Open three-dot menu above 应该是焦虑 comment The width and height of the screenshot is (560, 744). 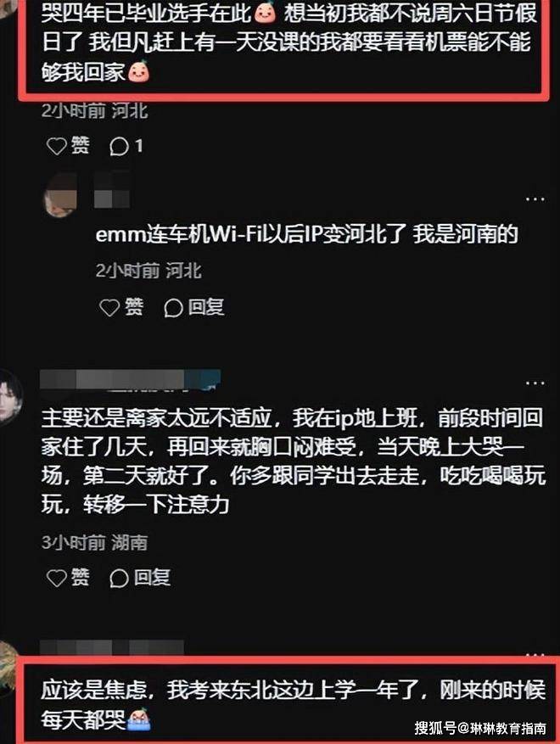[x=535, y=654]
